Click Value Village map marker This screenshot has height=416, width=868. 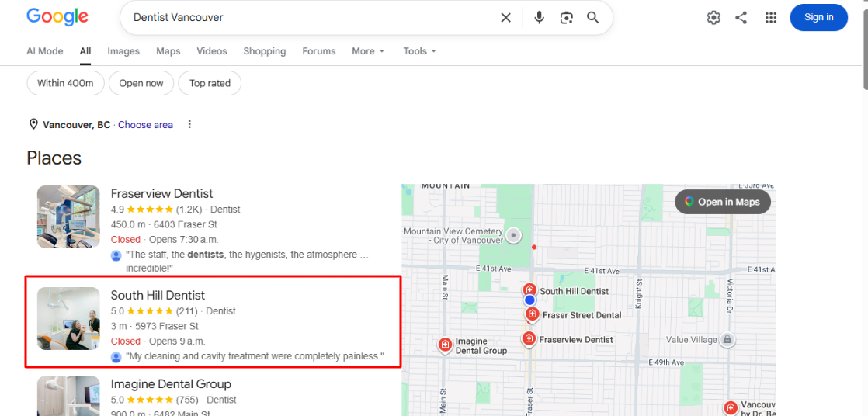[x=728, y=340]
